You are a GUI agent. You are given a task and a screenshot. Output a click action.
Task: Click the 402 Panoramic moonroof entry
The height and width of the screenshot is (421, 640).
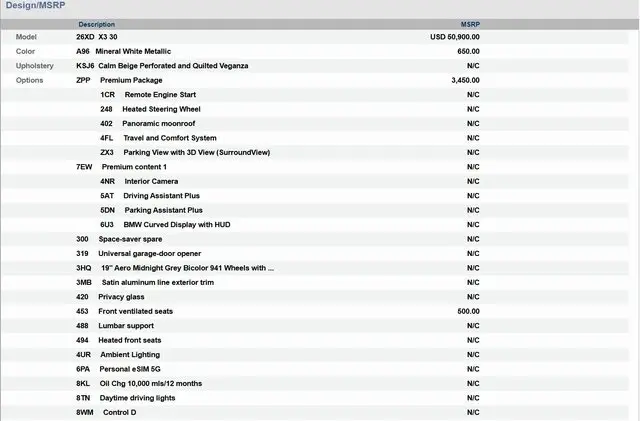[150, 124]
